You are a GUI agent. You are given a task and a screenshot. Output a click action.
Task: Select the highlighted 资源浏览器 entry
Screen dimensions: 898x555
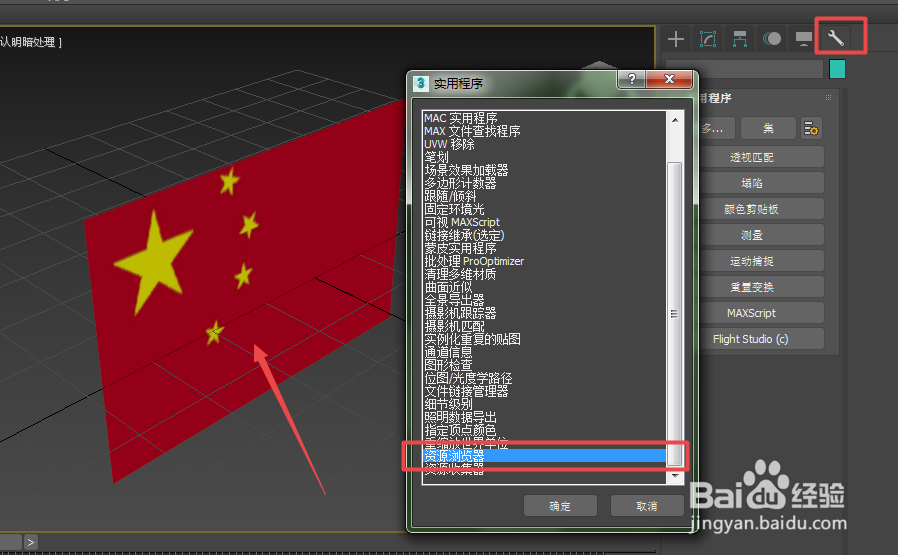pyautogui.click(x=544, y=456)
